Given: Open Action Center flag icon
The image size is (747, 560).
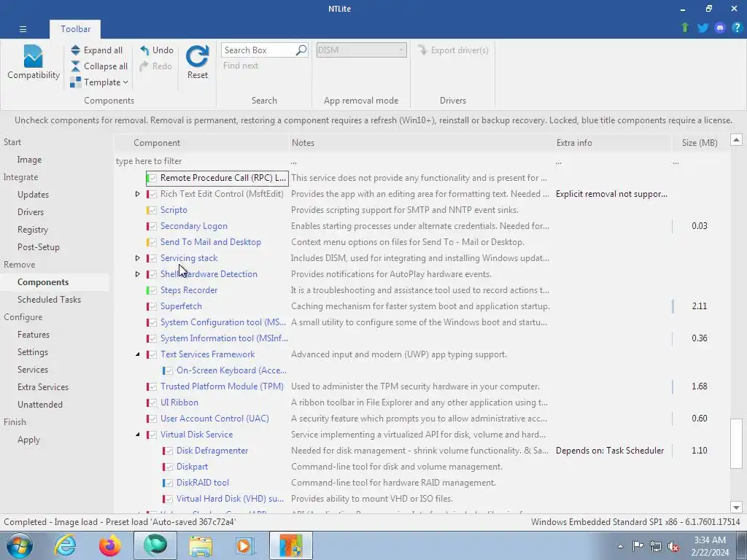Looking at the screenshot, I should click(638, 546).
